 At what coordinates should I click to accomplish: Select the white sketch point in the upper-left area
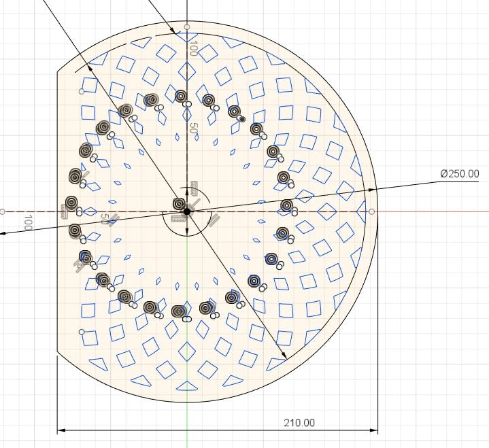82,90
